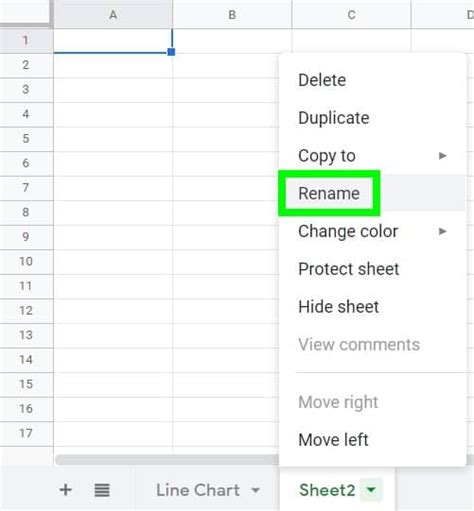
Task: Select row 5 header
Action: [26, 139]
